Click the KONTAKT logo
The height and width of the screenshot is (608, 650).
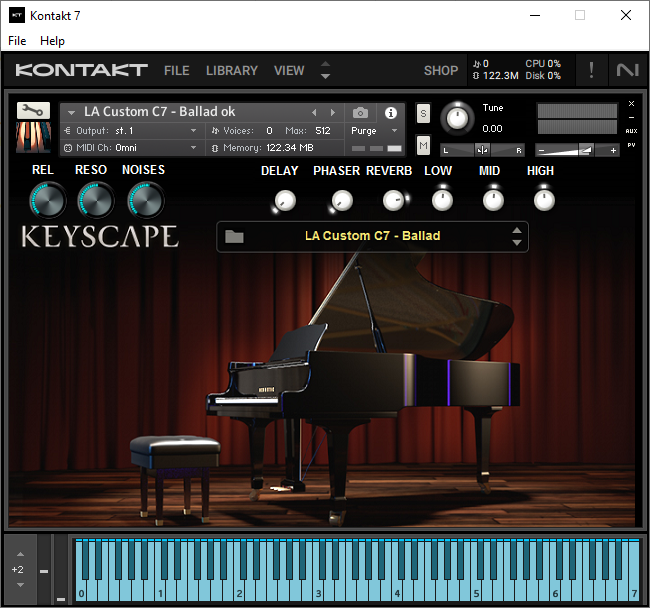point(81,70)
